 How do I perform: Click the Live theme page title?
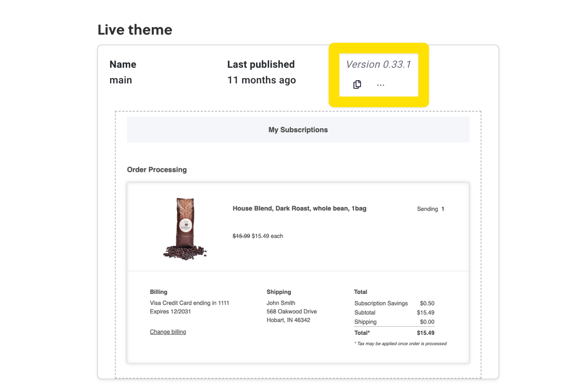(x=135, y=29)
